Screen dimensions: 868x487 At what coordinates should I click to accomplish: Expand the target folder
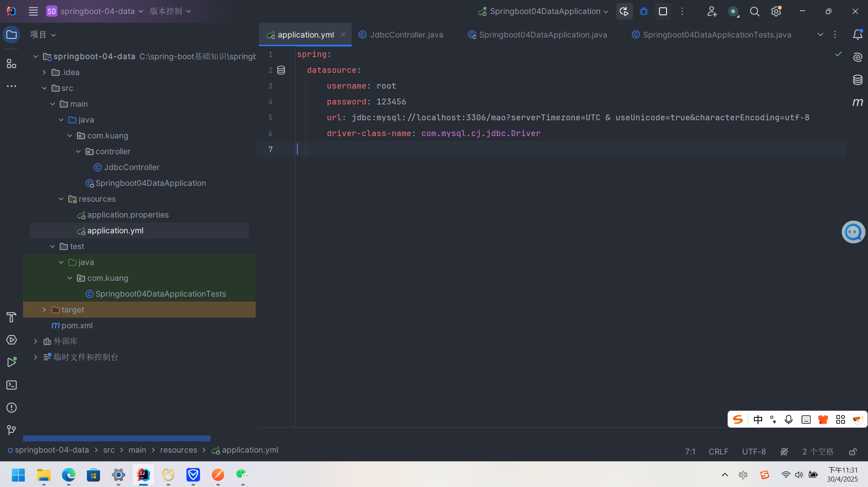click(x=44, y=310)
